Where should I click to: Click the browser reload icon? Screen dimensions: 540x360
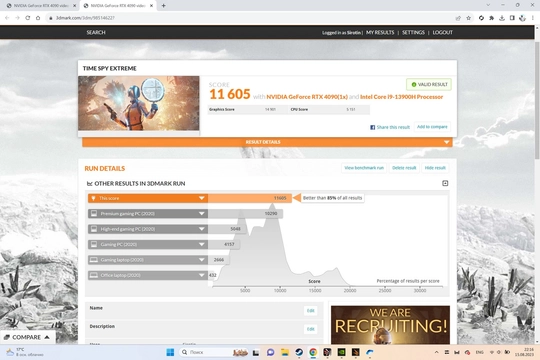[x=28, y=18]
